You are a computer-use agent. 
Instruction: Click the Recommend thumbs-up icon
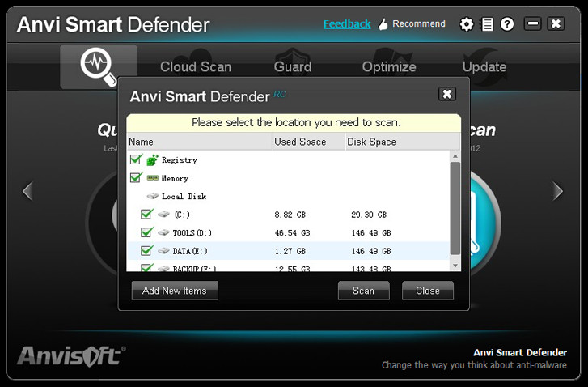coord(383,24)
